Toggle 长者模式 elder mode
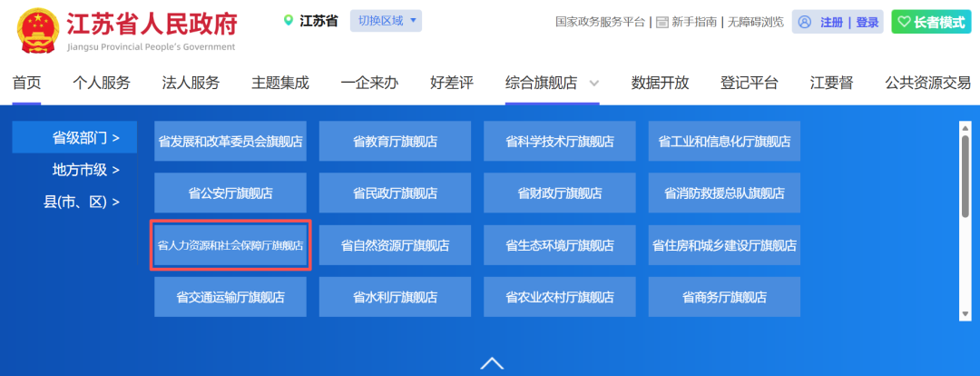The width and height of the screenshot is (980, 376). [x=931, y=22]
